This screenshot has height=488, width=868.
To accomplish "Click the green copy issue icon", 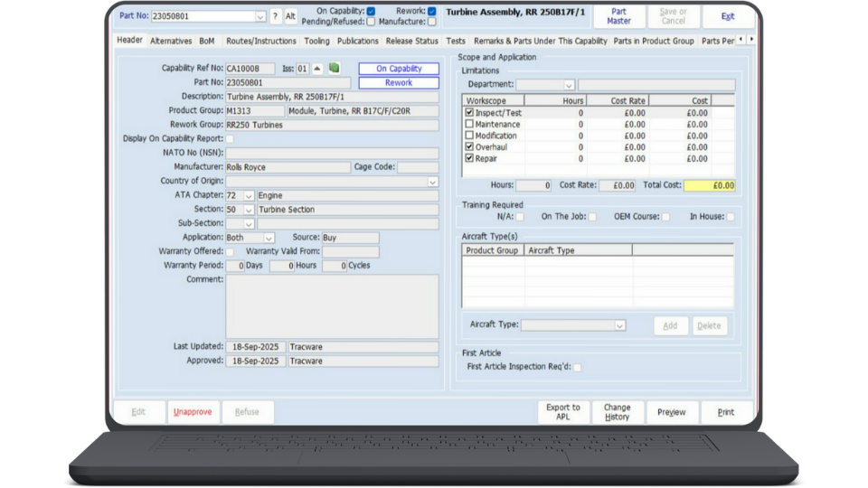I will pyautogui.click(x=334, y=68).
